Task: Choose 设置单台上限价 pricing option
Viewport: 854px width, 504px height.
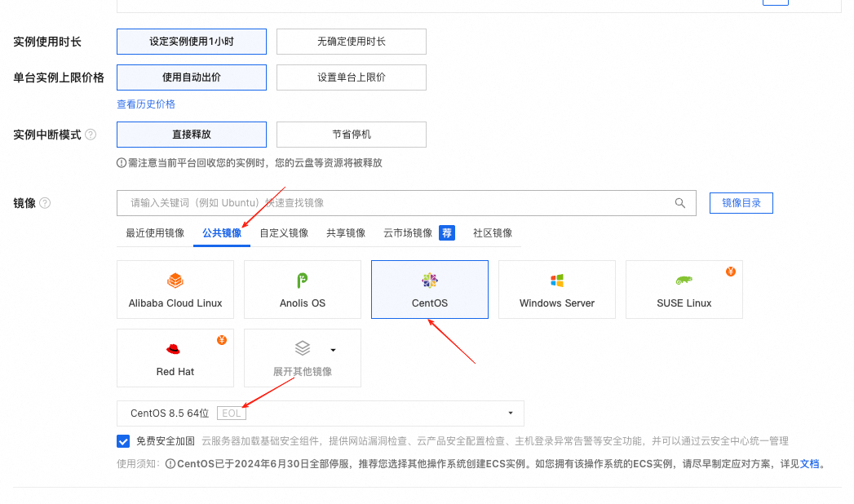Action: point(352,77)
